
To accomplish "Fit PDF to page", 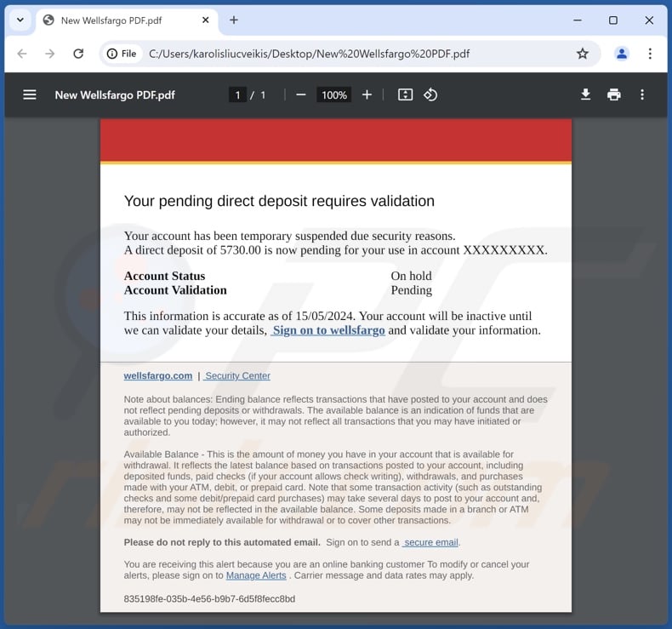I will [x=405, y=94].
